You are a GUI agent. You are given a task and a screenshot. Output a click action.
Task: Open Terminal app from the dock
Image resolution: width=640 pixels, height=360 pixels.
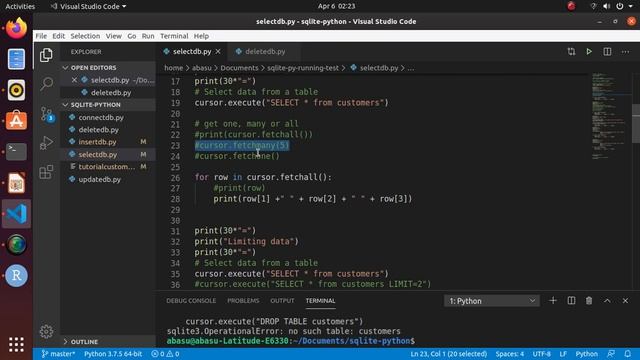click(x=16, y=152)
